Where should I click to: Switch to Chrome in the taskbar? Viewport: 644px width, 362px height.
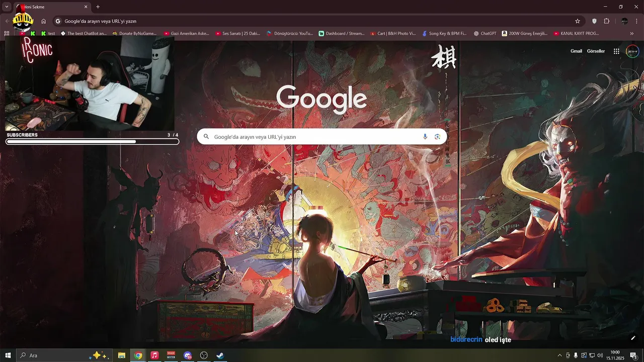[x=138, y=355]
